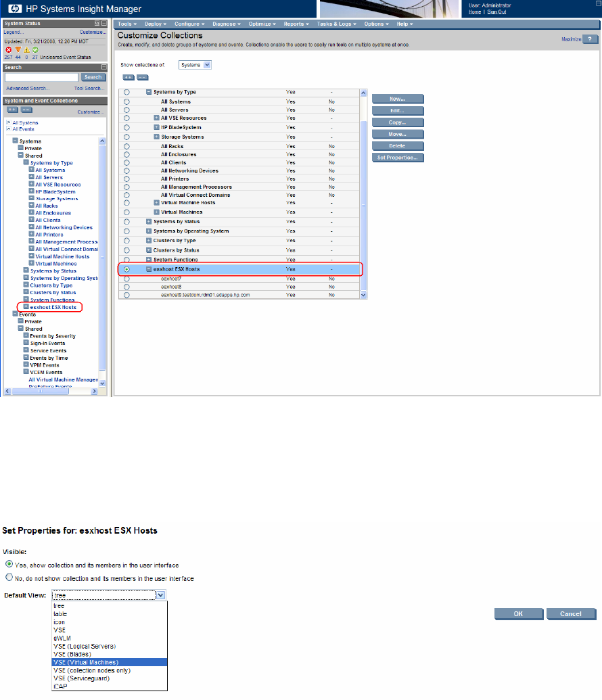This screenshot has width=602, height=700.
Task: Click expand-all icon above collections table
Action: [x=129, y=78]
